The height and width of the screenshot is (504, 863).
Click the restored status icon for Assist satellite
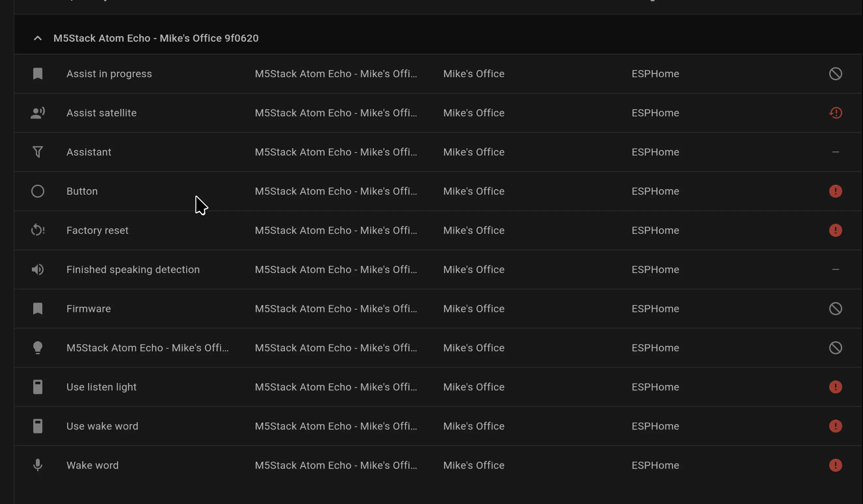(835, 113)
